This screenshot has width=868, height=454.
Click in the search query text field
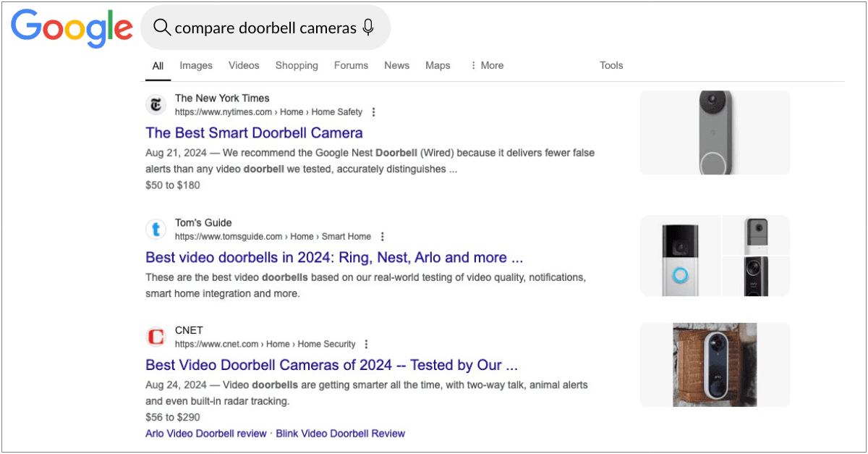pyautogui.click(x=265, y=28)
